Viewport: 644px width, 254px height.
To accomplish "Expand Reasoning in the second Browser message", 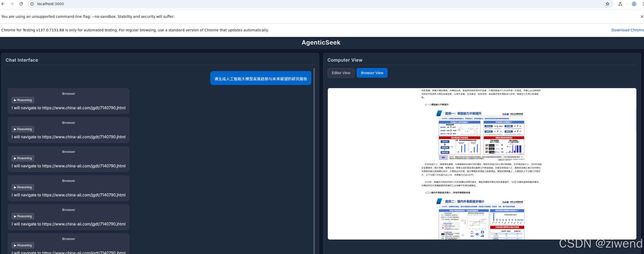I will [x=23, y=129].
